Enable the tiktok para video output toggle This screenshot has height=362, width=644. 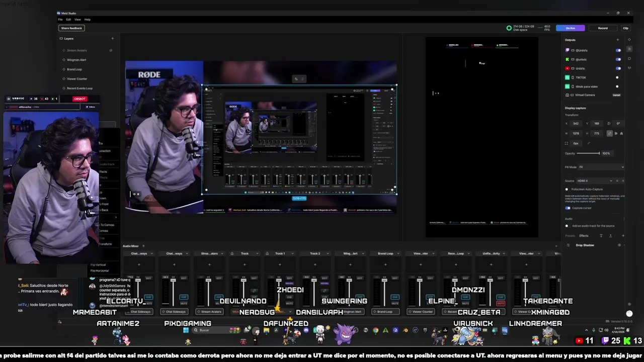(617, 86)
